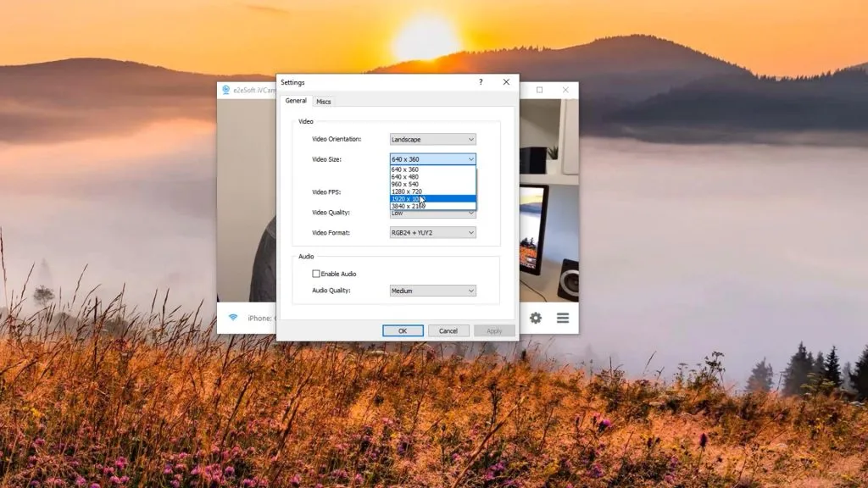Image resolution: width=868 pixels, height=488 pixels.
Task: Maximize the iVCam window
Action: (539, 90)
